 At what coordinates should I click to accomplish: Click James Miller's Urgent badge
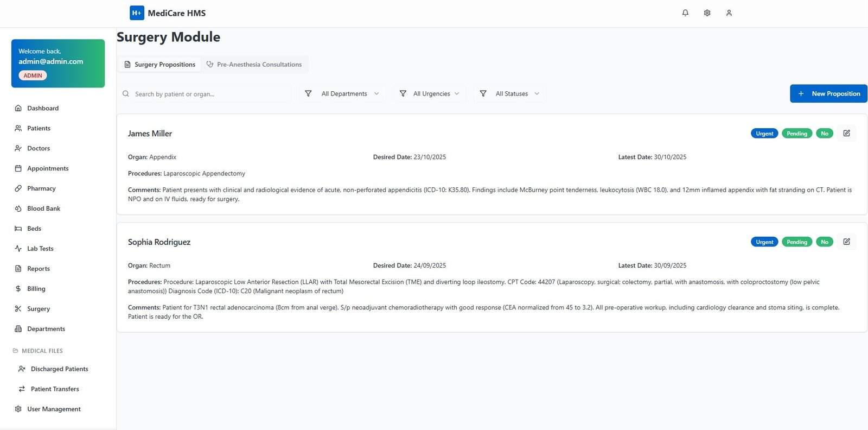click(764, 134)
